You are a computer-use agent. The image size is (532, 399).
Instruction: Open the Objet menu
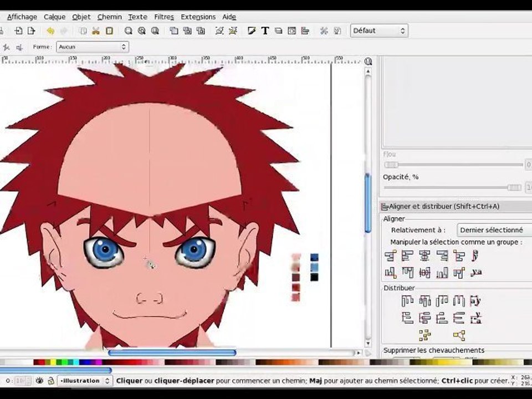coord(81,17)
